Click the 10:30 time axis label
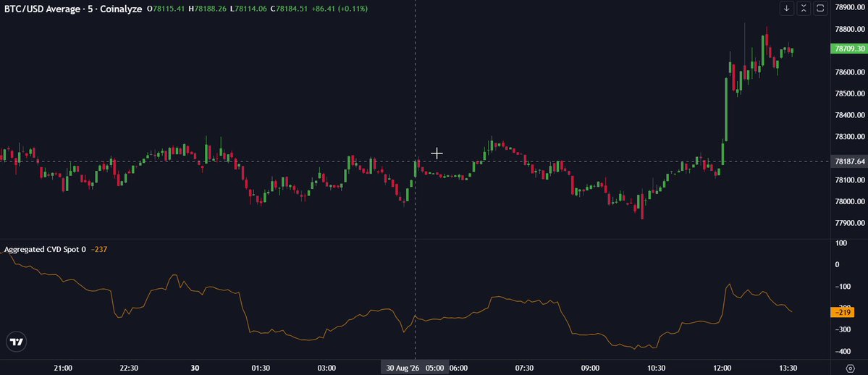The height and width of the screenshot is (375, 868). point(656,368)
